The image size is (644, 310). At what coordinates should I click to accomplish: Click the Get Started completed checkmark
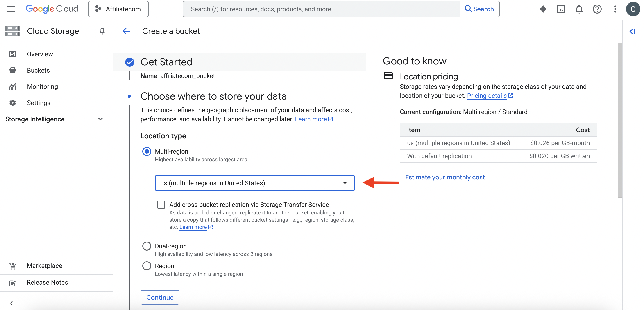(129, 62)
